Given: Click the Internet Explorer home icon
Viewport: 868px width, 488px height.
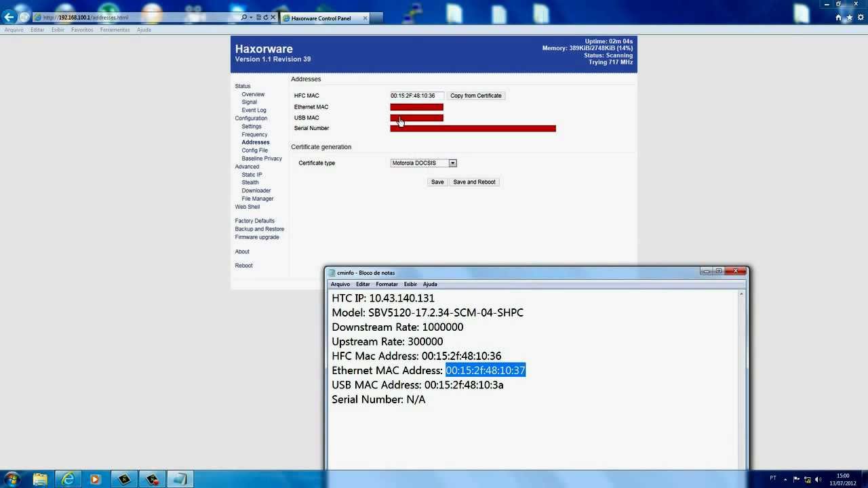Looking at the screenshot, I should (x=838, y=18).
